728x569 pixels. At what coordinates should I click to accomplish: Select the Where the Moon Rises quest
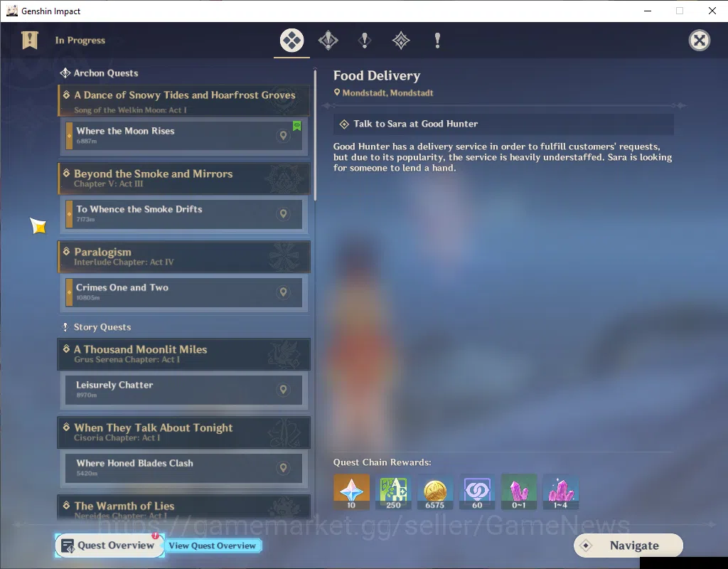(x=184, y=136)
